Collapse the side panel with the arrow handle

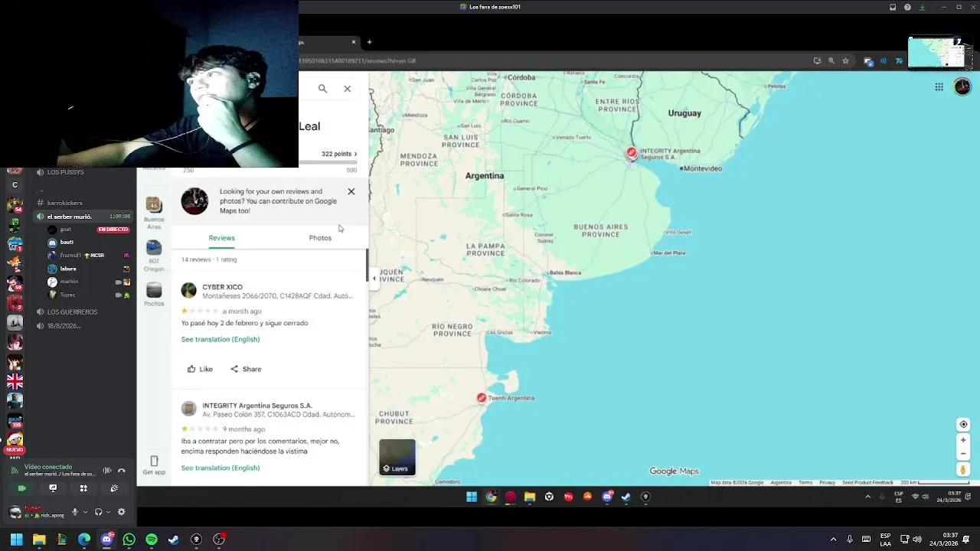374,279
